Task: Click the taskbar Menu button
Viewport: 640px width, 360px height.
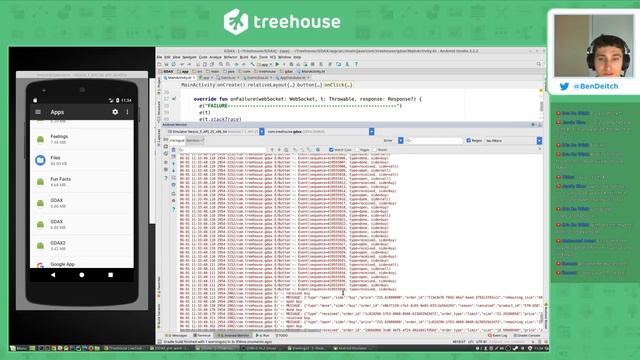Action: [x=18, y=348]
